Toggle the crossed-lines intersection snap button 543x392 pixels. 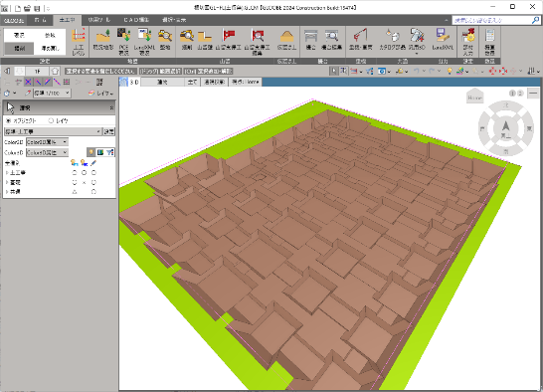[28, 83]
